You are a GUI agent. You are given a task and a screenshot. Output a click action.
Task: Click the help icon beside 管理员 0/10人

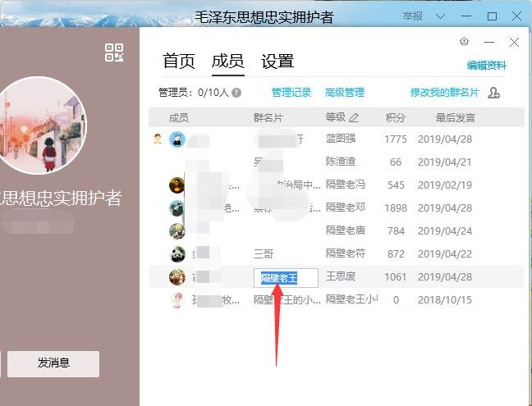pos(236,93)
